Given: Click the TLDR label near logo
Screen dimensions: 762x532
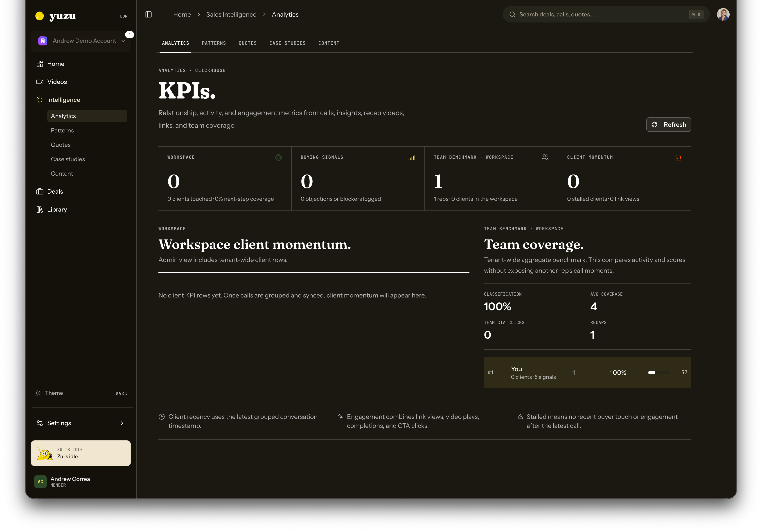Looking at the screenshot, I should [122, 16].
